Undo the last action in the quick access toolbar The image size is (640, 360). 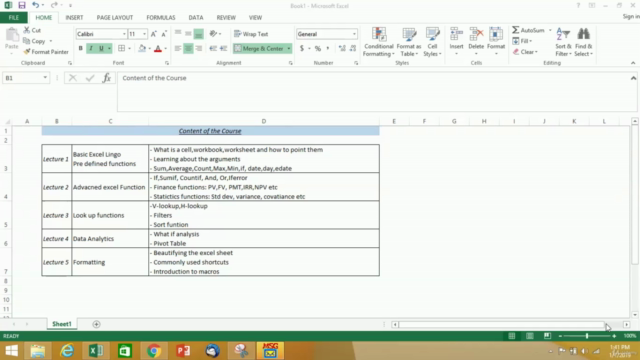coord(36,5)
